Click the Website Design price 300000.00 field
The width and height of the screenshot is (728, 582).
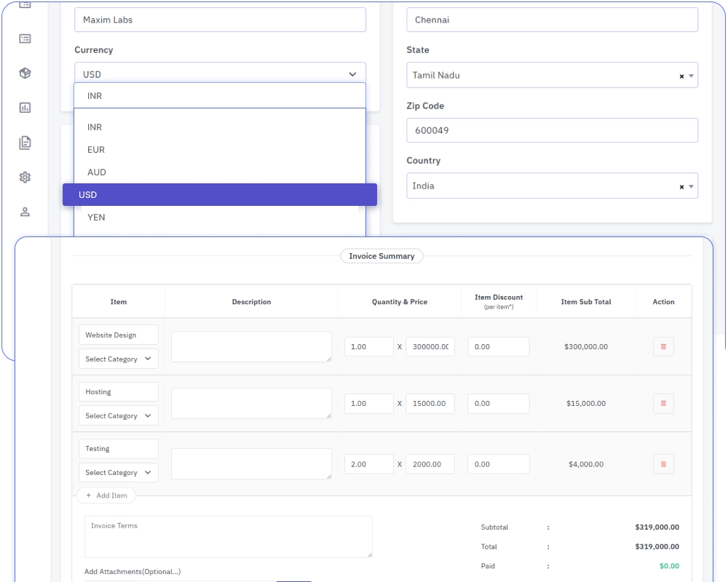[x=430, y=347]
